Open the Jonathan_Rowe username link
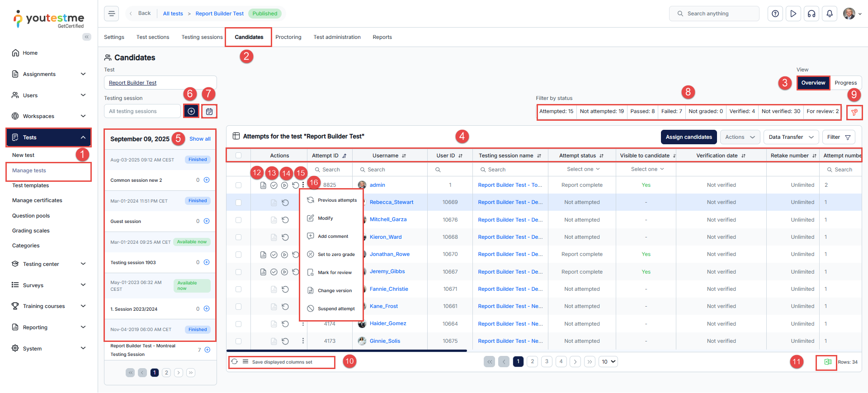 pyautogui.click(x=389, y=254)
